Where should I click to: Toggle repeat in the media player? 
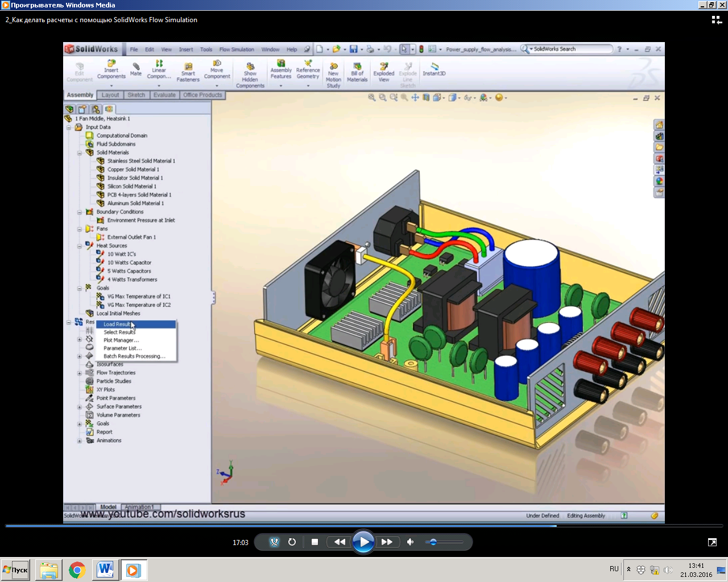292,542
